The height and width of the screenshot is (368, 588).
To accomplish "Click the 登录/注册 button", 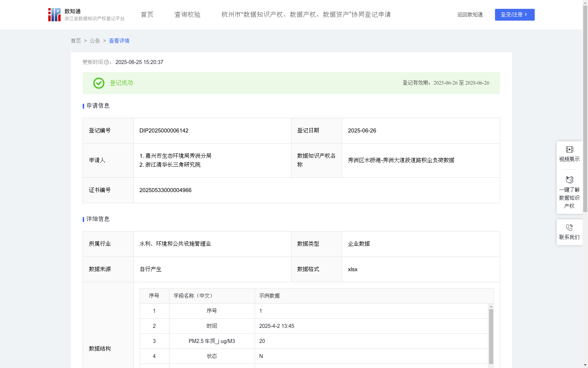I will click(514, 15).
